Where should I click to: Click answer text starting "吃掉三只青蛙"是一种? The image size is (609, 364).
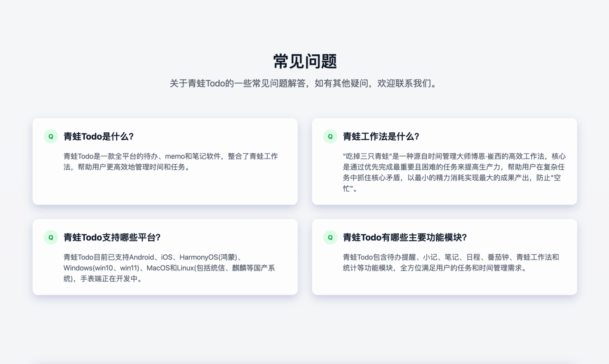pos(454,172)
